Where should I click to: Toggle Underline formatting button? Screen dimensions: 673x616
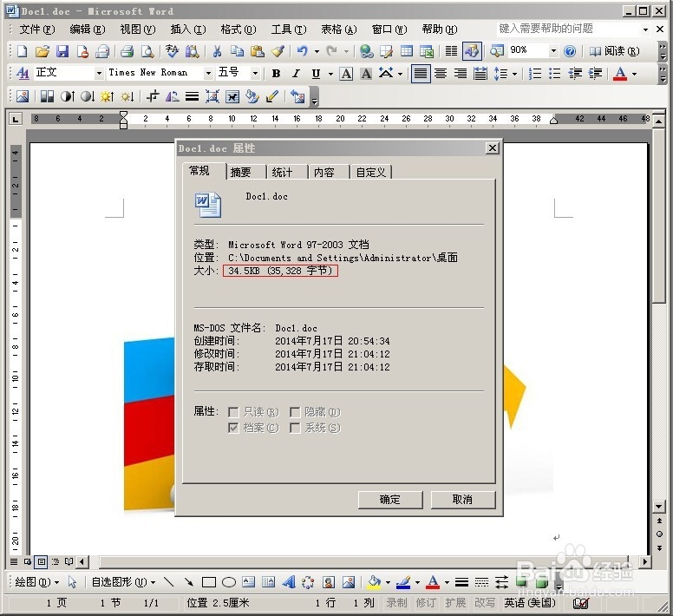point(316,74)
